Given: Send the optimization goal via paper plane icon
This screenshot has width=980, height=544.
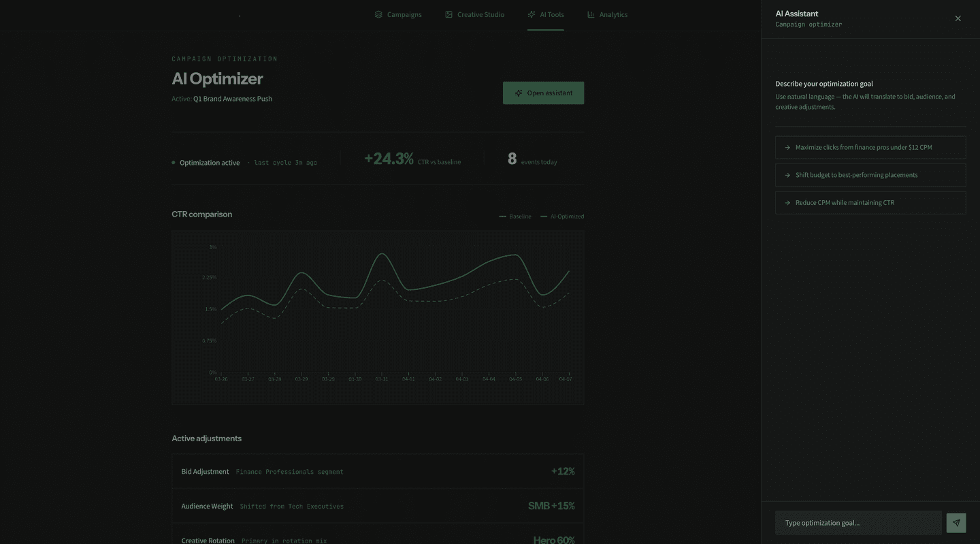Looking at the screenshot, I should 956,523.
